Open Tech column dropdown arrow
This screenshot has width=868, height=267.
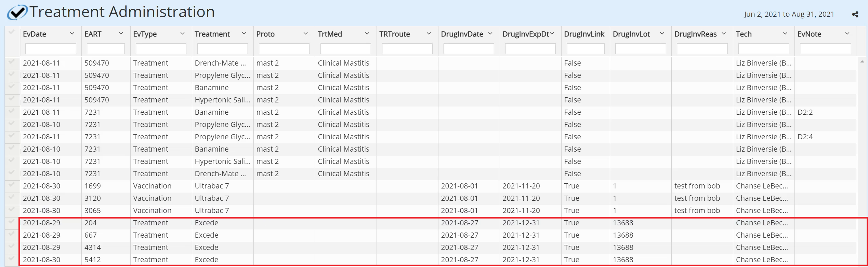tap(785, 33)
